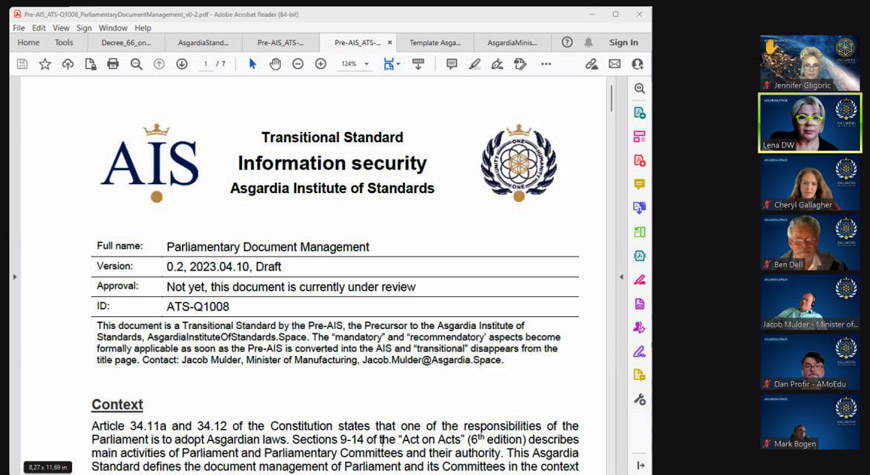Open the File menu
The height and width of the screenshot is (475, 870).
tap(19, 28)
